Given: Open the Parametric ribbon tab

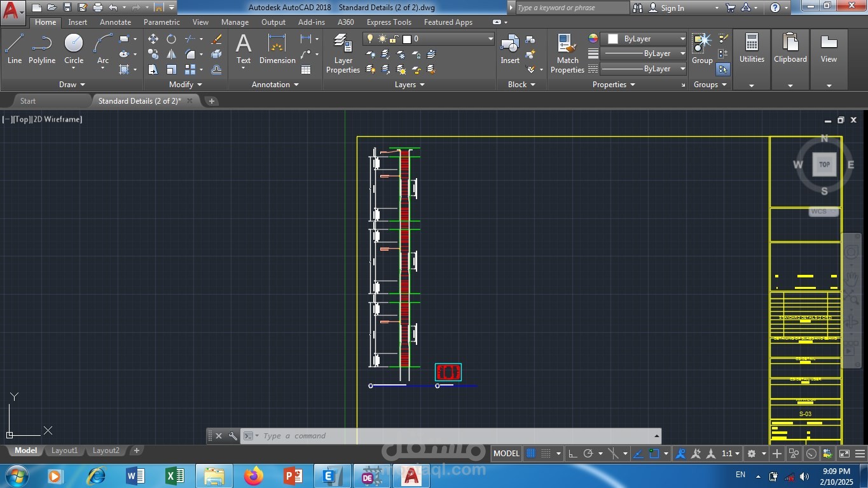Looking at the screenshot, I should coord(162,22).
